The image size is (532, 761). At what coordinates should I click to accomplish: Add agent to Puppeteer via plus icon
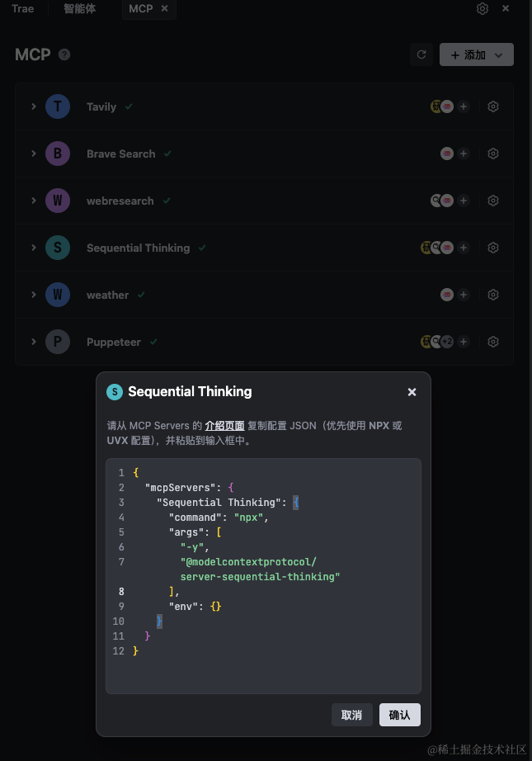464,342
